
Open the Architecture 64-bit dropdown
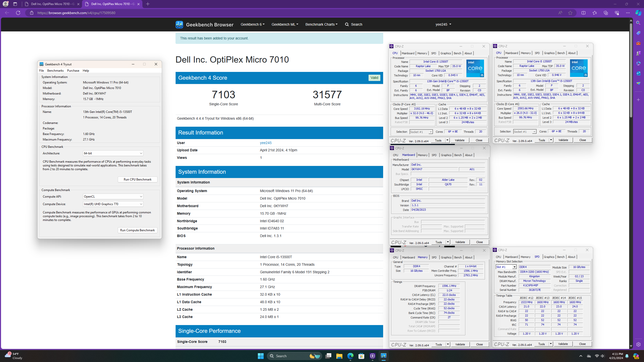(x=113, y=153)
